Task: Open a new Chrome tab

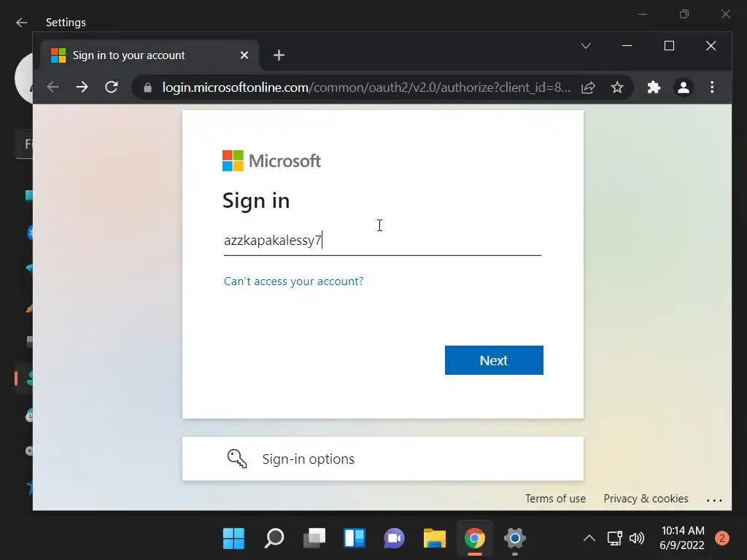Action: tap(279, 55)
